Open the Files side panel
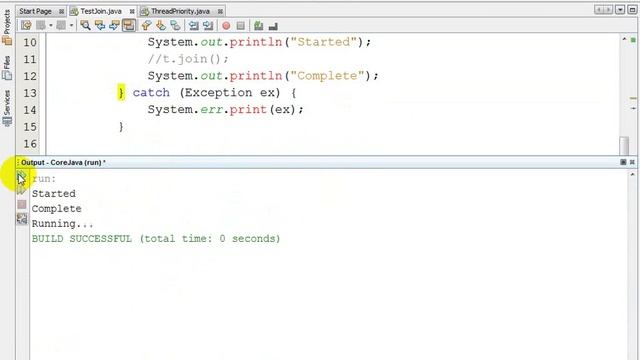The width and height of the screenshot is (640, 360). (x=7, y=67)
